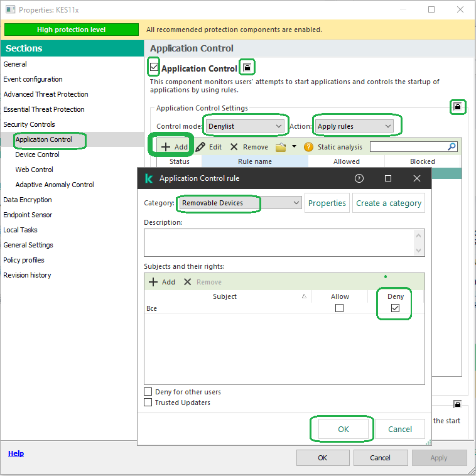This screenshot has width=476, height=476.
Task: Confirm the rule dialog with OK
Action: [x=343, y=429]
